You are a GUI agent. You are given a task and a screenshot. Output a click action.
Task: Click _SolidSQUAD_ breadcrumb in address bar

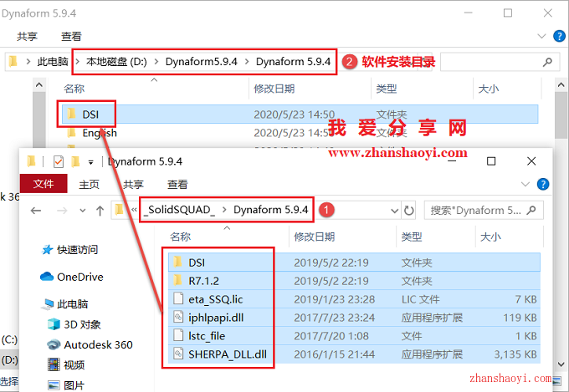click(x=179, y=210)
